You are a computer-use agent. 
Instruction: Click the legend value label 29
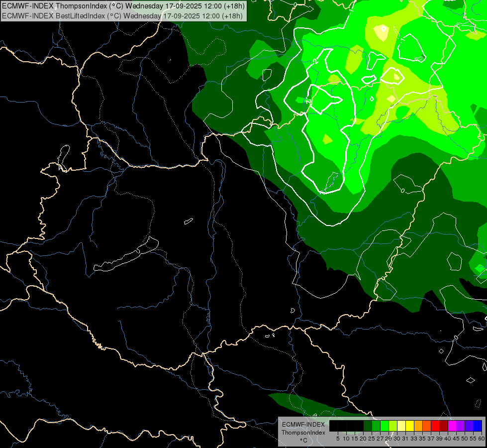click(x=389, y=439)
